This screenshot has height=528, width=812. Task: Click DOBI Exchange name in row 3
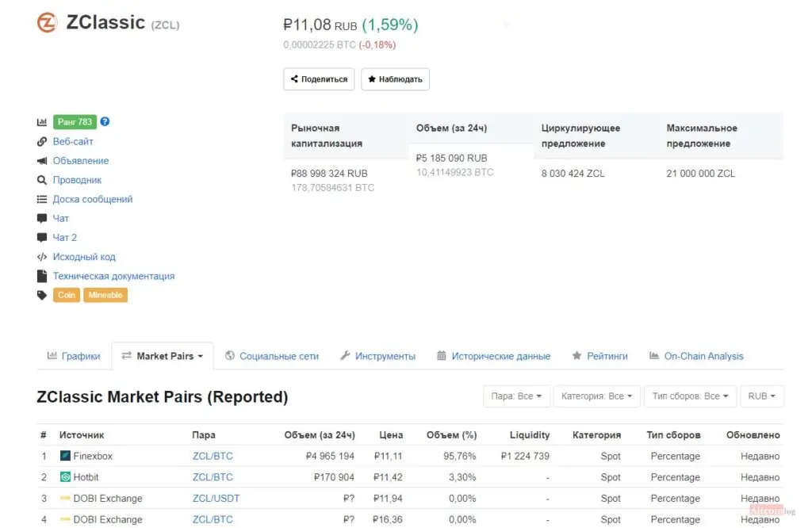(108, 499)
